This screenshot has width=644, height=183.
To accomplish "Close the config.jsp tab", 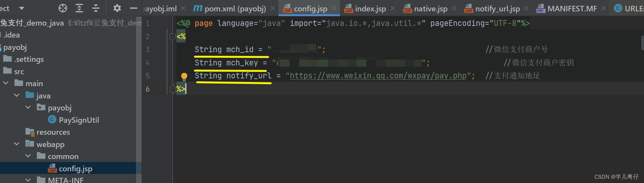I will (334, 8).
